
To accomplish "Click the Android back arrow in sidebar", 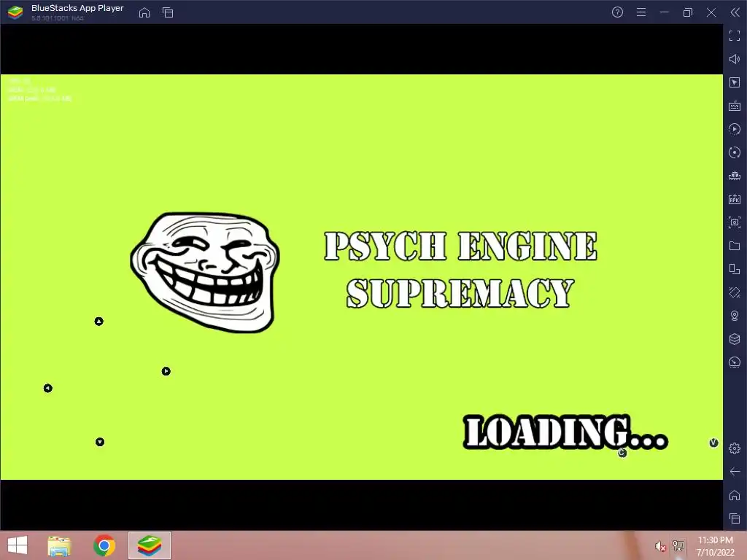I will pyautogui.click(x=734, y=472).
